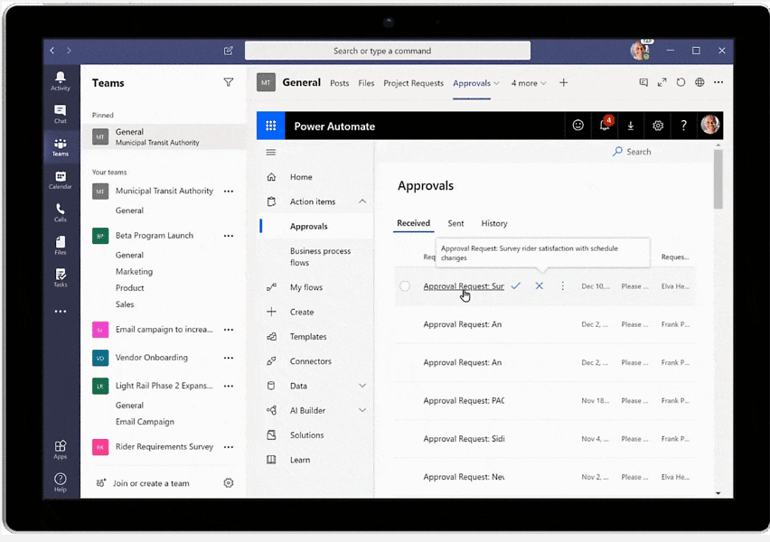
Task: Approve the Survey request with checkmark
Action: pyautogui.click(x=516, y=286)
